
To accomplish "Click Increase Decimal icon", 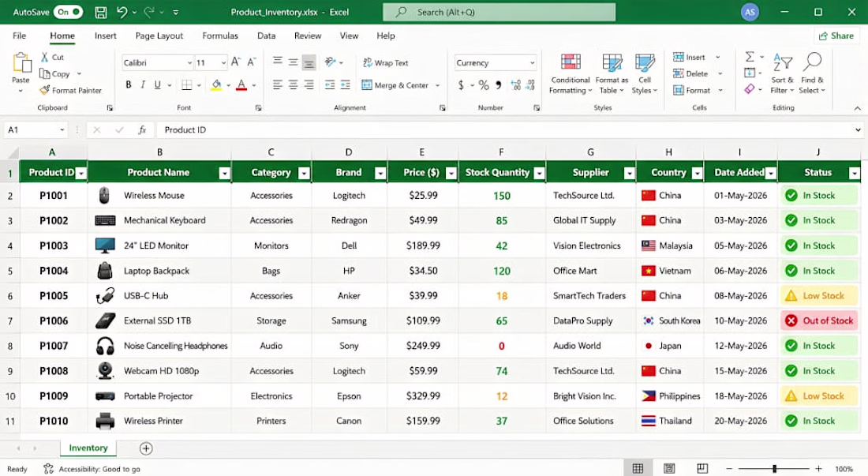I will tap(516, 85).
